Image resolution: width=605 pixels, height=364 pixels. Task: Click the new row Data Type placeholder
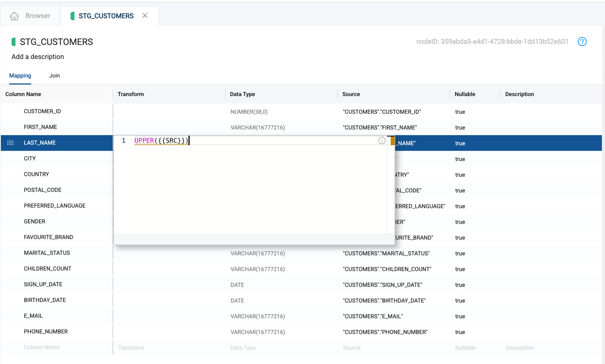pos(243,348)
